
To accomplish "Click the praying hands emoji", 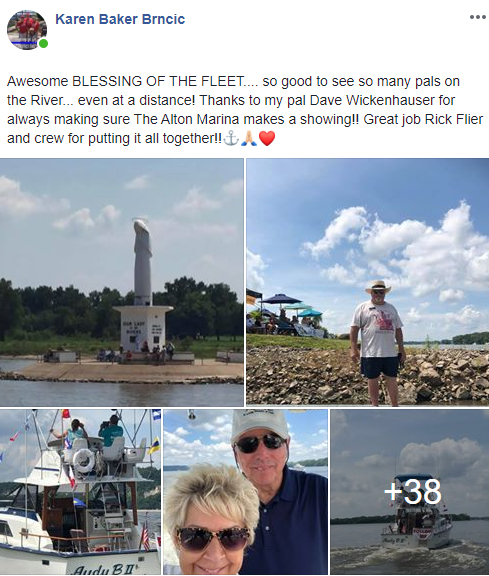I will (249, 138).
